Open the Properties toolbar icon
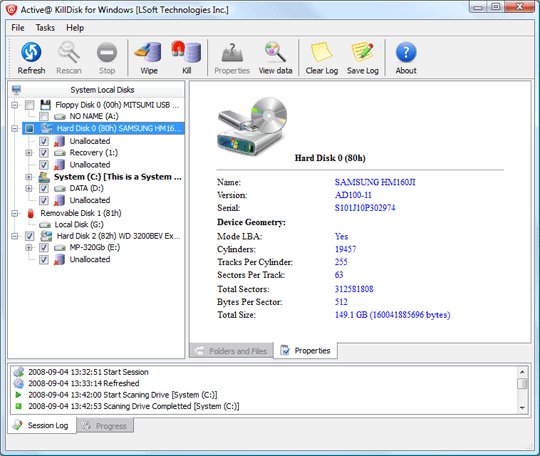This screenshot has width=540, height=456. tap(232, 52)
